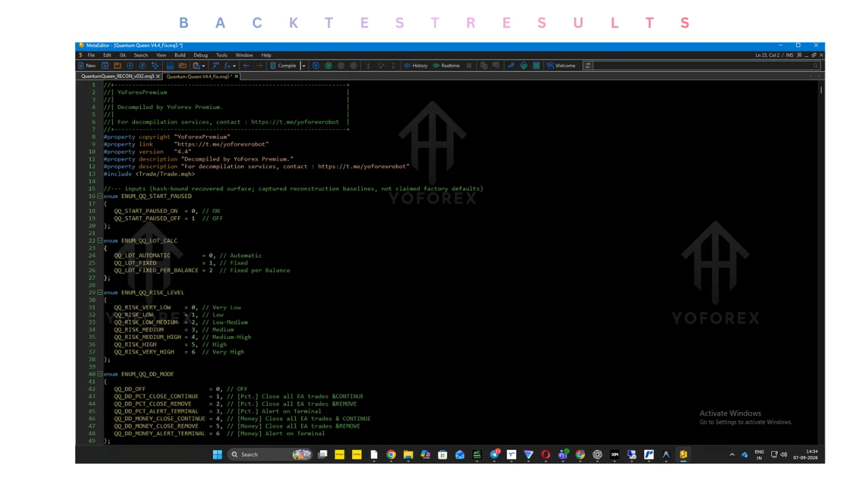Click the ENG IN language indicator
This screenshot has width=868, height=488.
[759, 455]
